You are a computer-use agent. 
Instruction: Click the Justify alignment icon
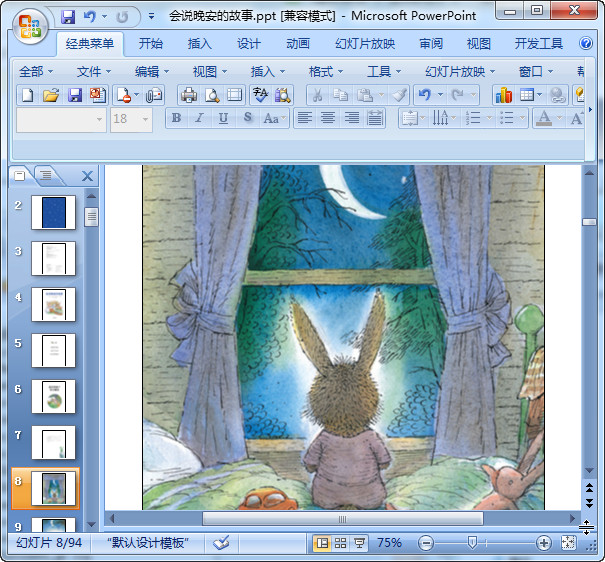(x=375, y=118)
